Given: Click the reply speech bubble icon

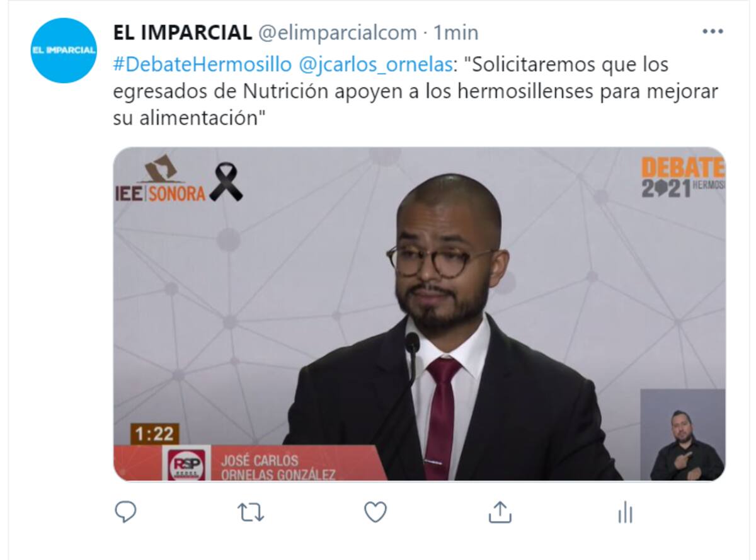Looking at the screenshot, I should click(x=125, y=511).
